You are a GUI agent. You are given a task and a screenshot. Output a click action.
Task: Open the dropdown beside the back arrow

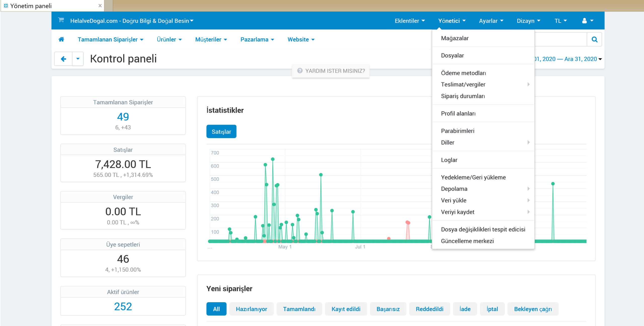coord(78,59)
